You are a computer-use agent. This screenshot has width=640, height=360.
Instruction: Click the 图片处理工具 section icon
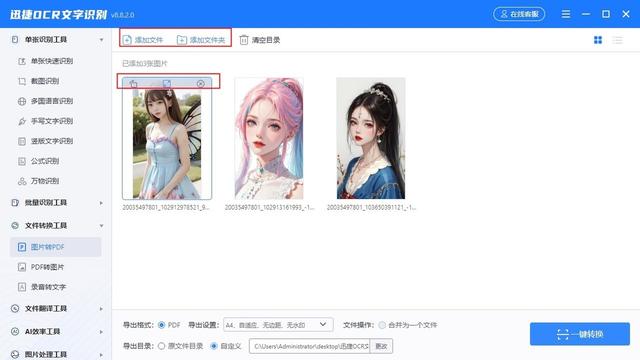click(x=15, y=354)
